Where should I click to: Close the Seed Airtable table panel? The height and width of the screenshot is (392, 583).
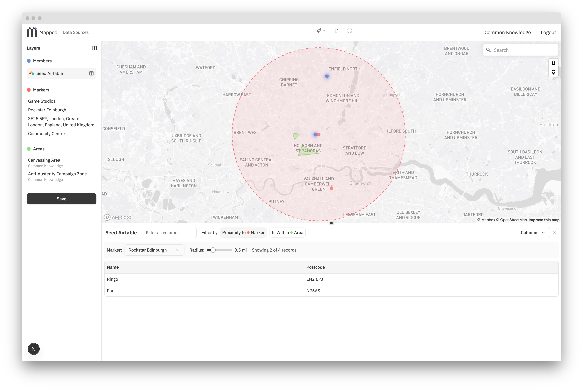click(555, 233)
